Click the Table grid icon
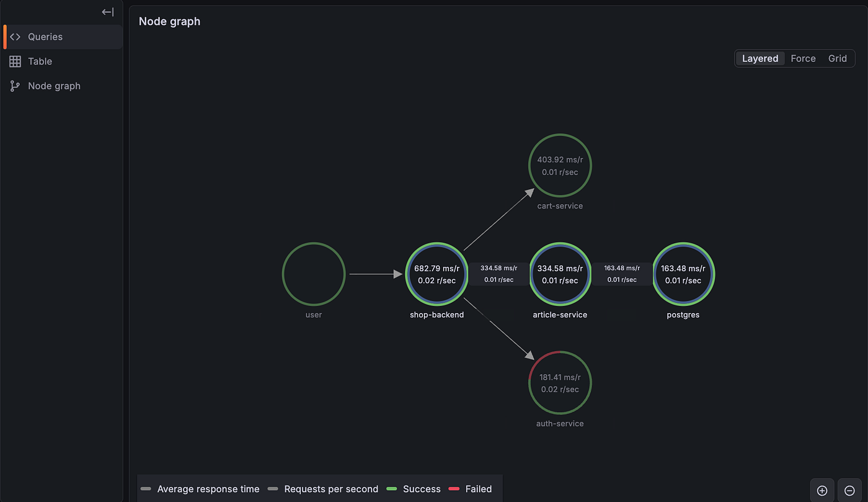Viewport: 868px width, 502px height. (15, 61)
